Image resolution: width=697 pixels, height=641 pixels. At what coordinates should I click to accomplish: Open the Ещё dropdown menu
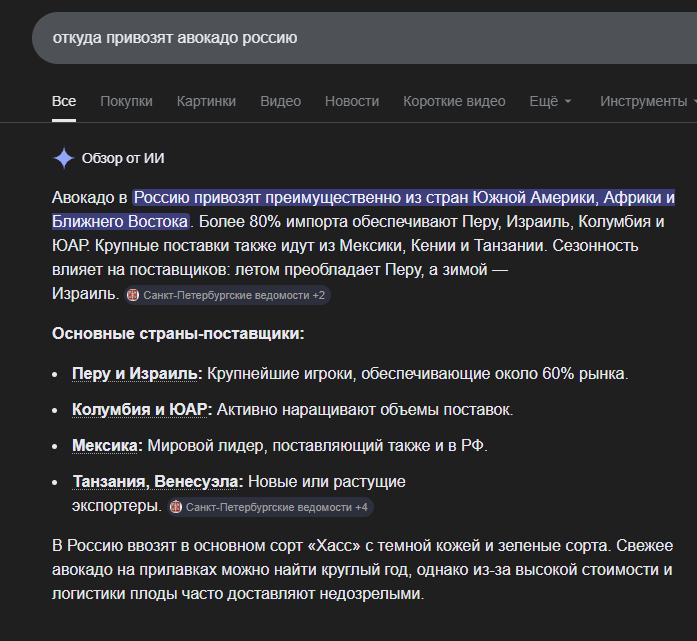point(549,101)
